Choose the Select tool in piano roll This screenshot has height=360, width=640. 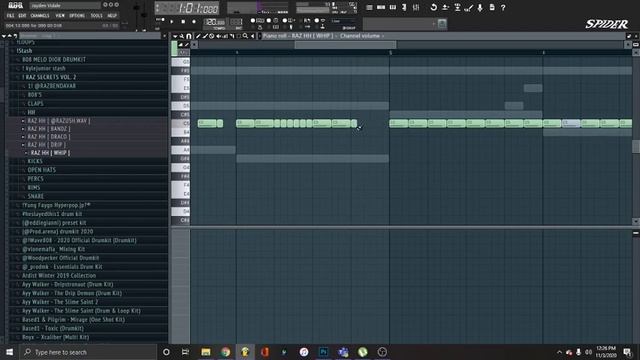[239, 36]
